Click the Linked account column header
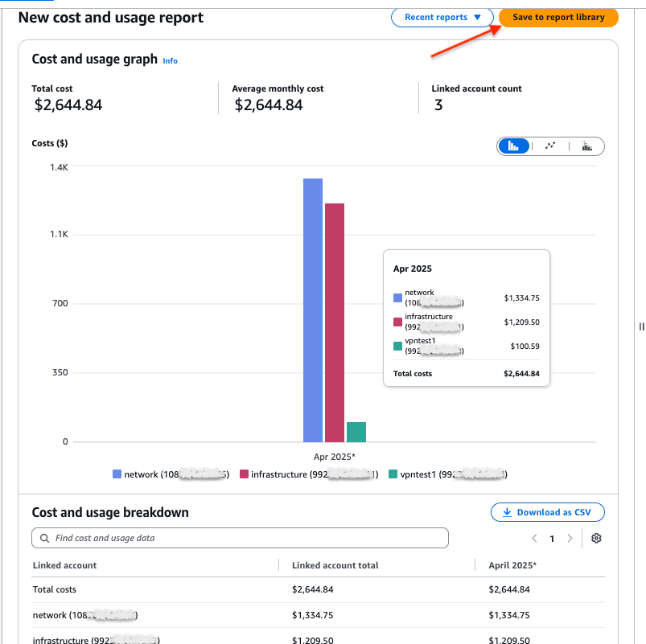 point(64,565)
